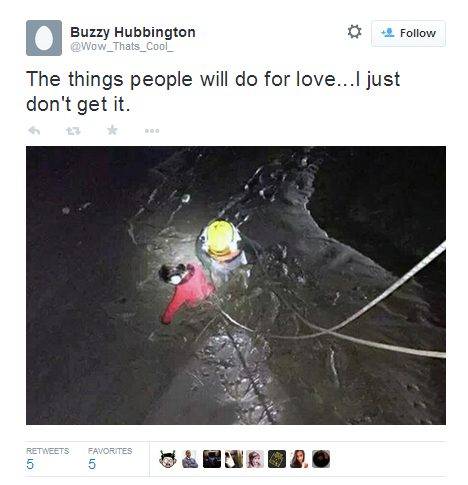This screenshot has width=468, height=485.
Task: Open the more options ellipsis
Action: [x=152, y=131]
